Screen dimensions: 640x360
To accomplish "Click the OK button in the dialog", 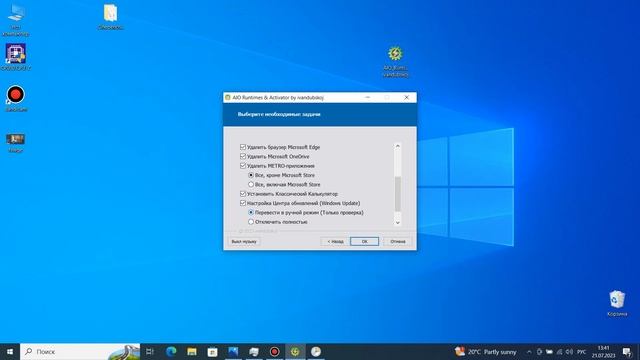I will coord(364,242).
